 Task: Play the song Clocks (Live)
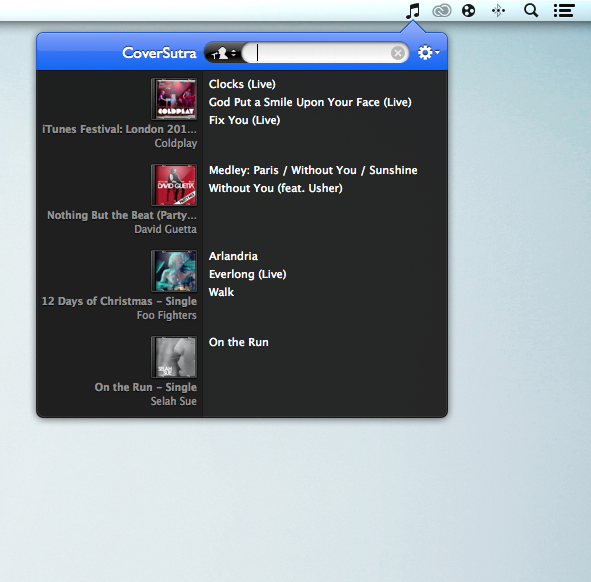[x=242, y=84]
